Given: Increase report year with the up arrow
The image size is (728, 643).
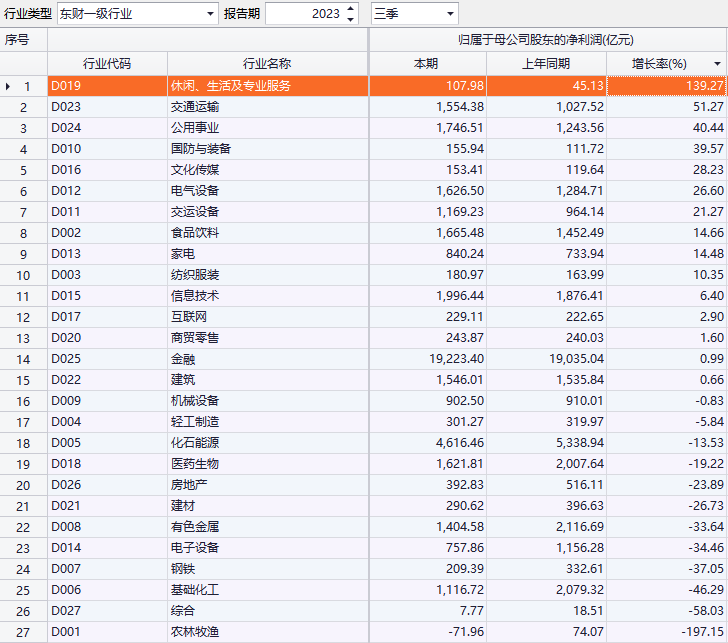Looking at the screenshot, I should point(350,9).
